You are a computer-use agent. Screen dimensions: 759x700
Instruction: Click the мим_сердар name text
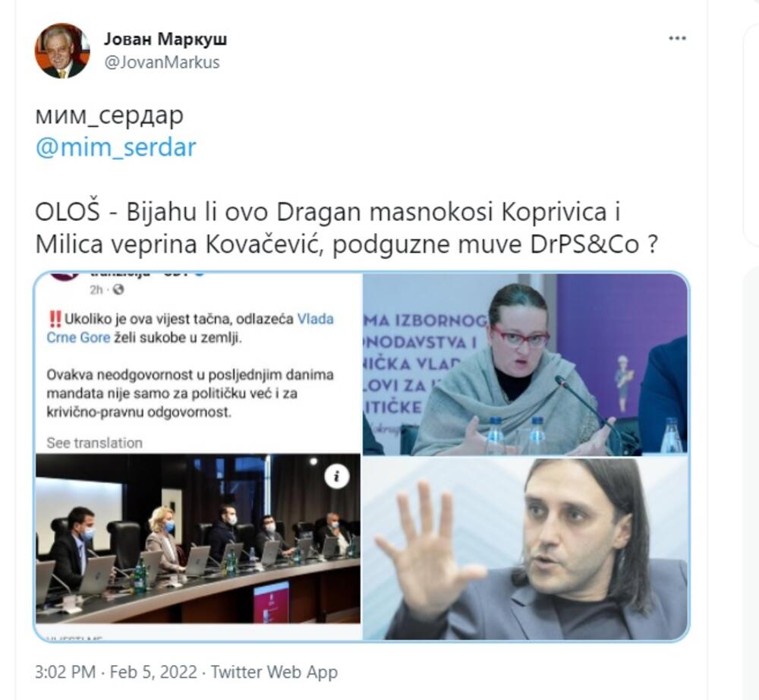109,115
